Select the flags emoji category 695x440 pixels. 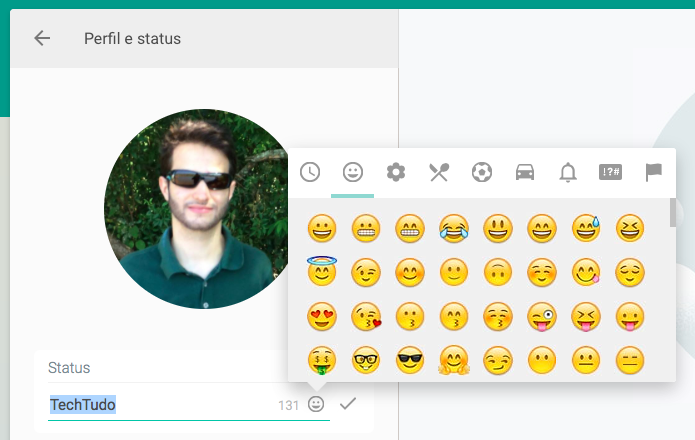click(x=653, y=172)
